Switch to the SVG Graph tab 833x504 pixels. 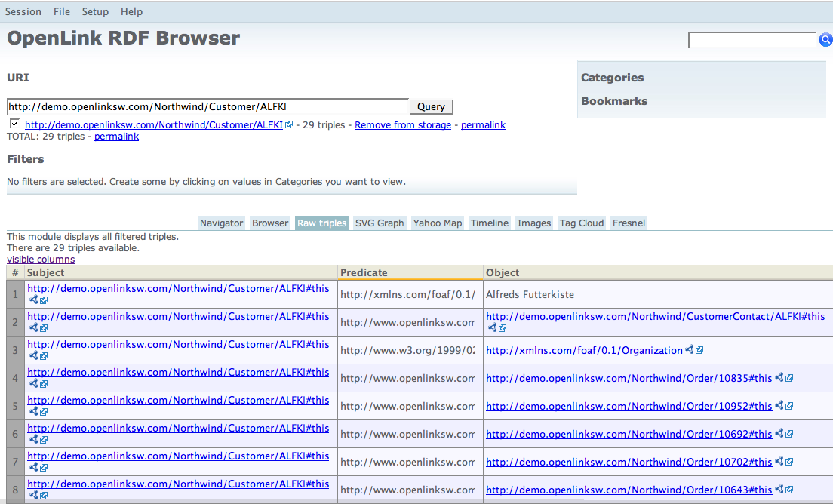coord(380,223)
